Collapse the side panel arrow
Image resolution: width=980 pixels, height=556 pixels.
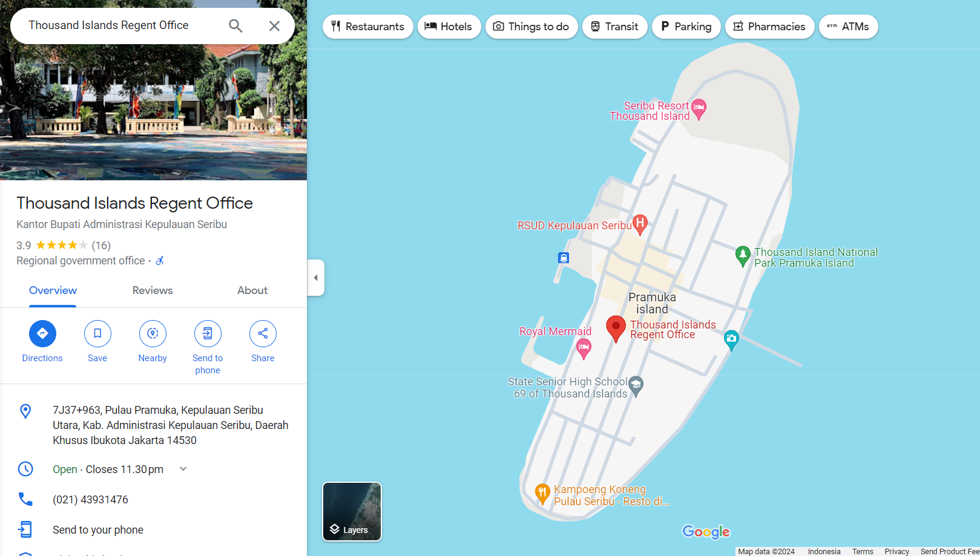[315, 278]
